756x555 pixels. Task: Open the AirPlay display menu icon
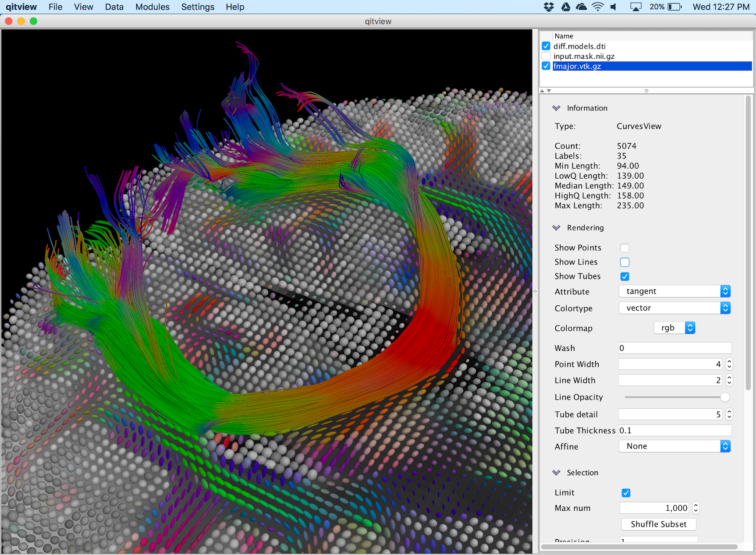[x=635, y=7]
